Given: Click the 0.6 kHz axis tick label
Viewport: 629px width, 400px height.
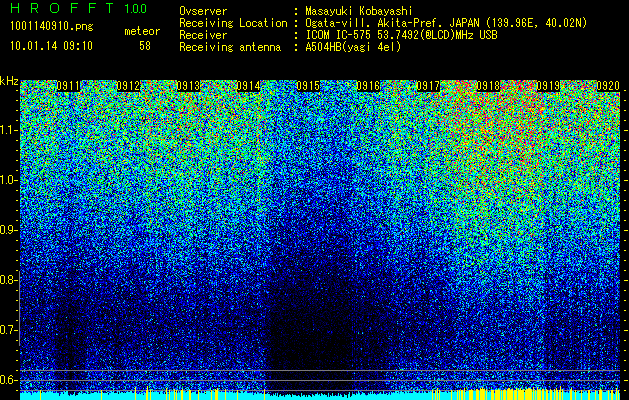Looking at the screenshot, I should click(x=7, y=380).
